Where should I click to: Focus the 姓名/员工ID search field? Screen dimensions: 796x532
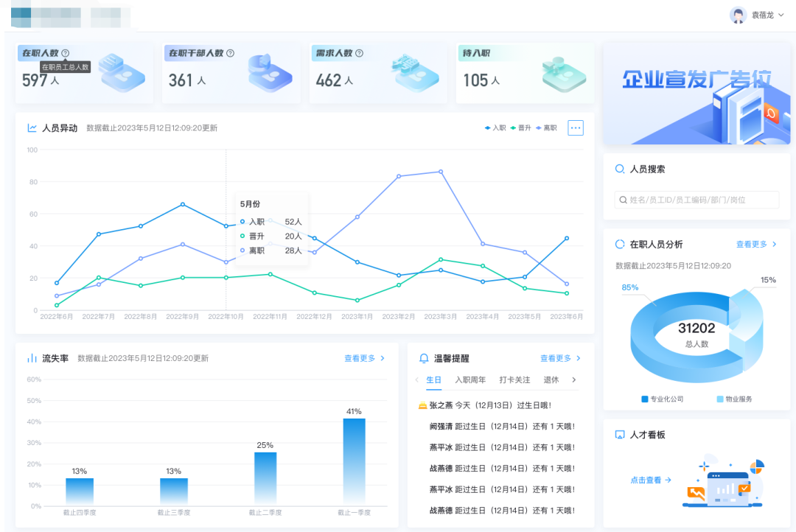click(696, 200)
